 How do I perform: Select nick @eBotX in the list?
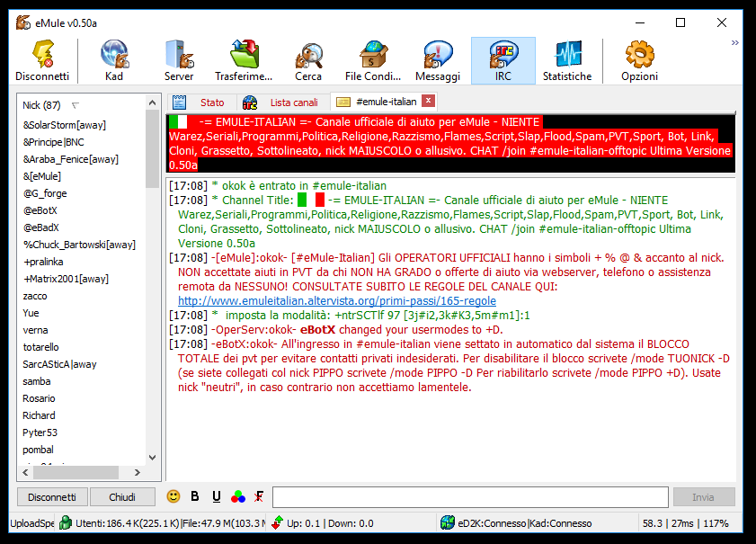tap(40, 210)
